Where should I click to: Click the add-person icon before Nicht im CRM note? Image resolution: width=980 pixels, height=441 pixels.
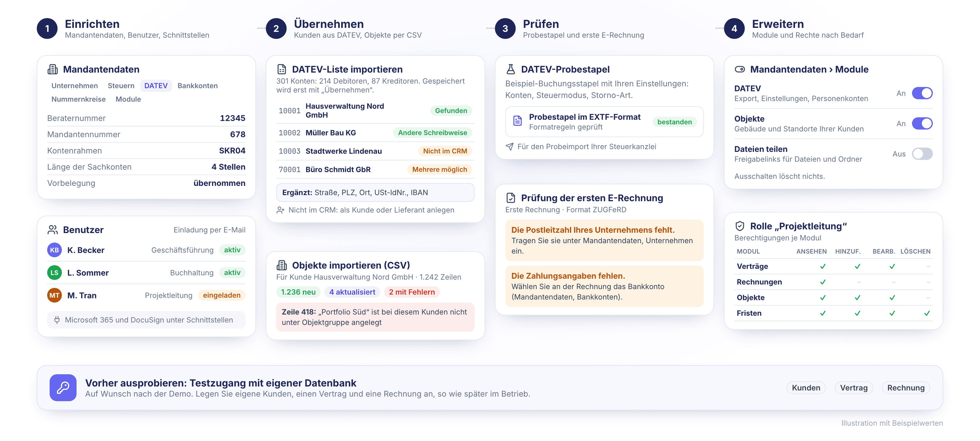tap(281, 210)
